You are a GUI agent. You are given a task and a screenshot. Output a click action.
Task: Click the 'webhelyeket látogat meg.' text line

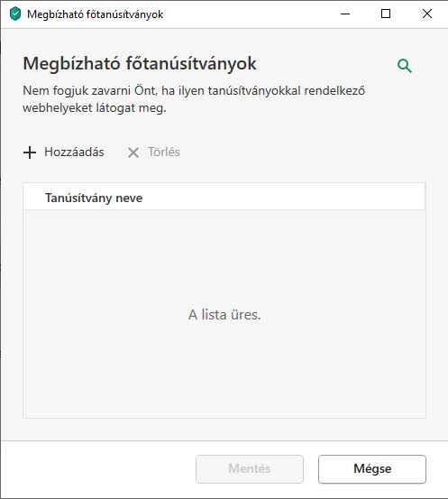point(95,108)
